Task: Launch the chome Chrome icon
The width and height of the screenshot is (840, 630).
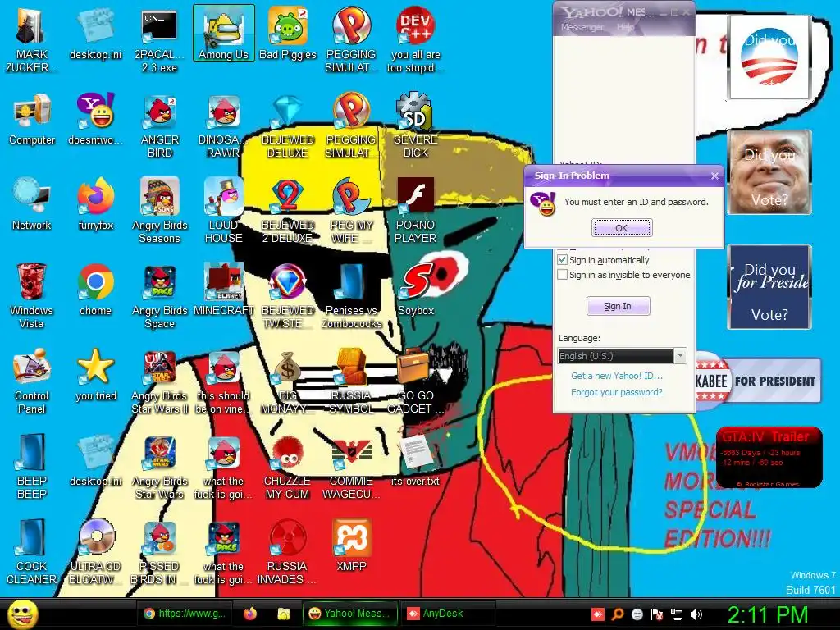Action: (95, 290)
